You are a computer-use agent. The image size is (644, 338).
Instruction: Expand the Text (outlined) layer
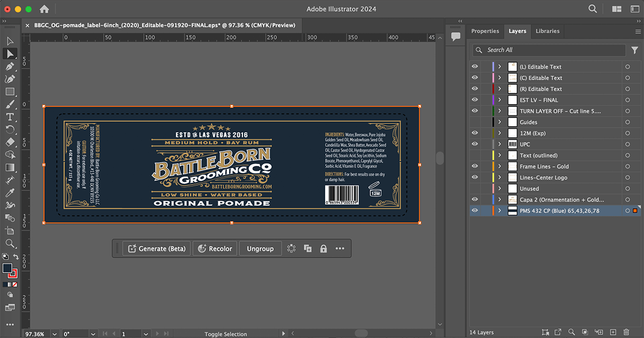point(499,155)
